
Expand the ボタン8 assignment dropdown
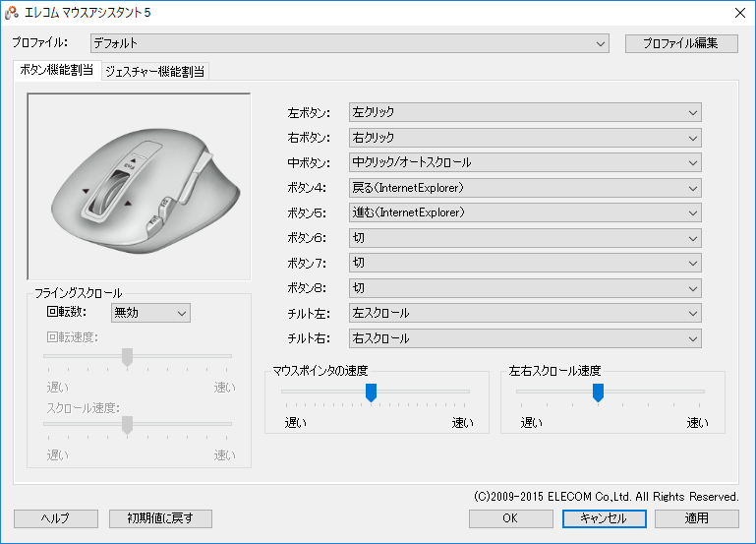click(x=525, y=288)
